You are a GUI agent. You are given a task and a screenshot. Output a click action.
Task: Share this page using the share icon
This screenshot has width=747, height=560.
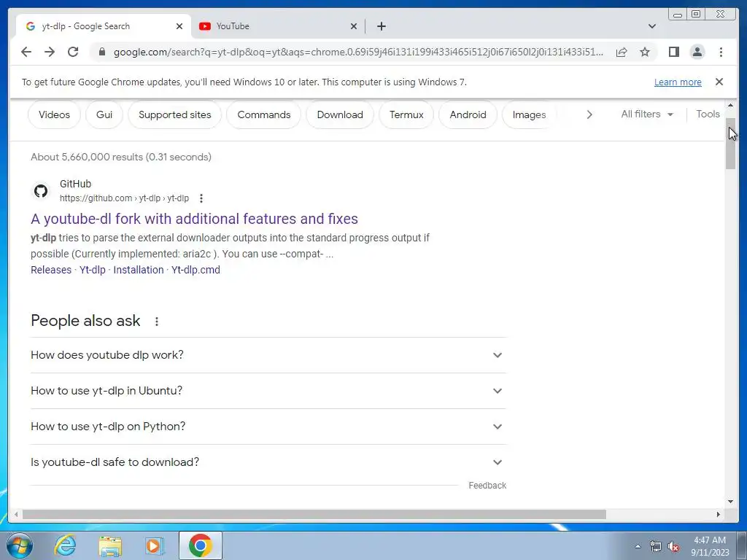click(622, 52)
